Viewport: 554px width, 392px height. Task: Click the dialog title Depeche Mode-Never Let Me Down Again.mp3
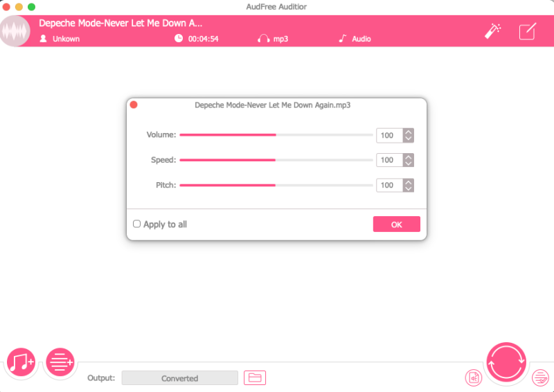click(x=272, y=105)
